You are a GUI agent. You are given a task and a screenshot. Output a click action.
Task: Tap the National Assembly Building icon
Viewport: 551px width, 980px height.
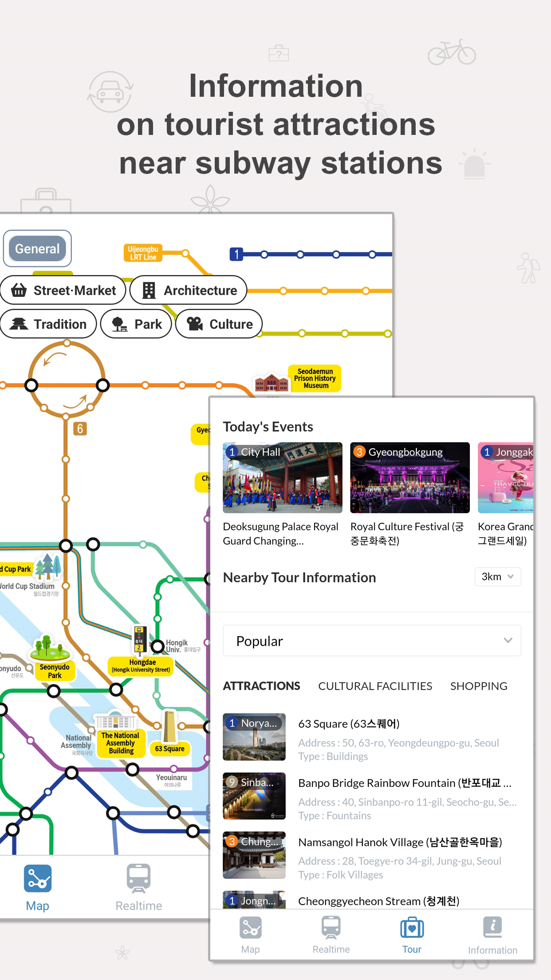click(115, 721)
